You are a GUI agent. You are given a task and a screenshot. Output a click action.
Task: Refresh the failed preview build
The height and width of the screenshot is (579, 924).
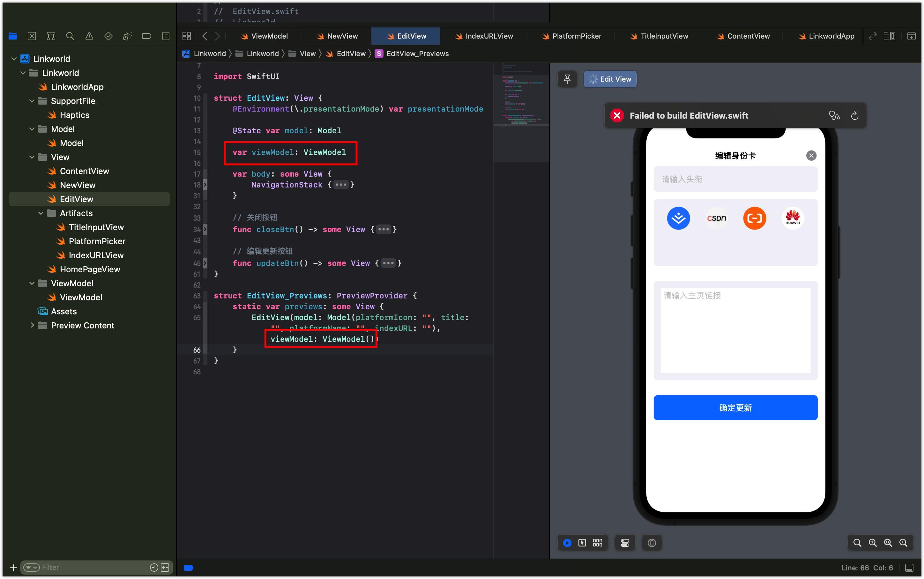tap(855, 116)
